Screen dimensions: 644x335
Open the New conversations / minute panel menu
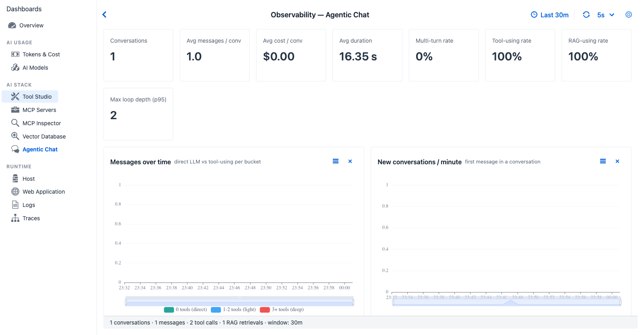click(x=603, y=161)
